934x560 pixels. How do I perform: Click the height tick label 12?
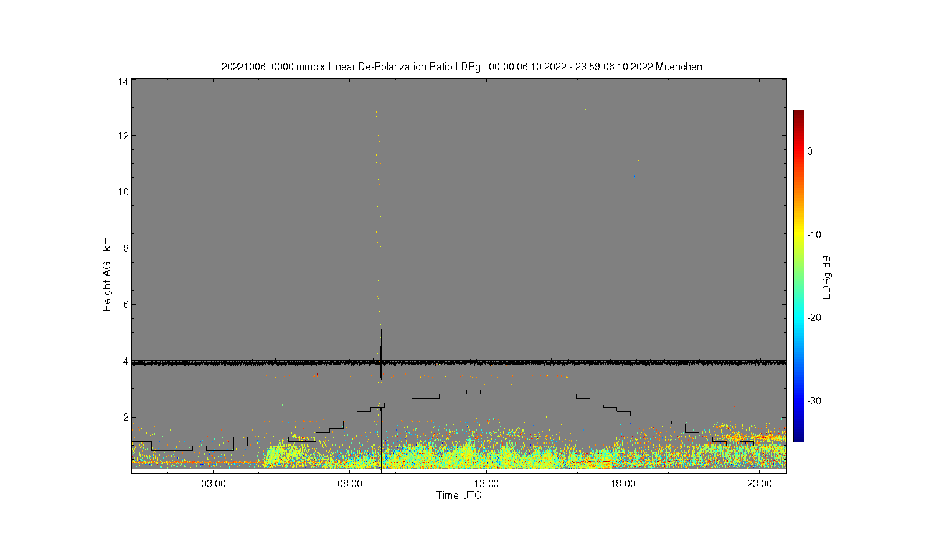tap(123, 136)
